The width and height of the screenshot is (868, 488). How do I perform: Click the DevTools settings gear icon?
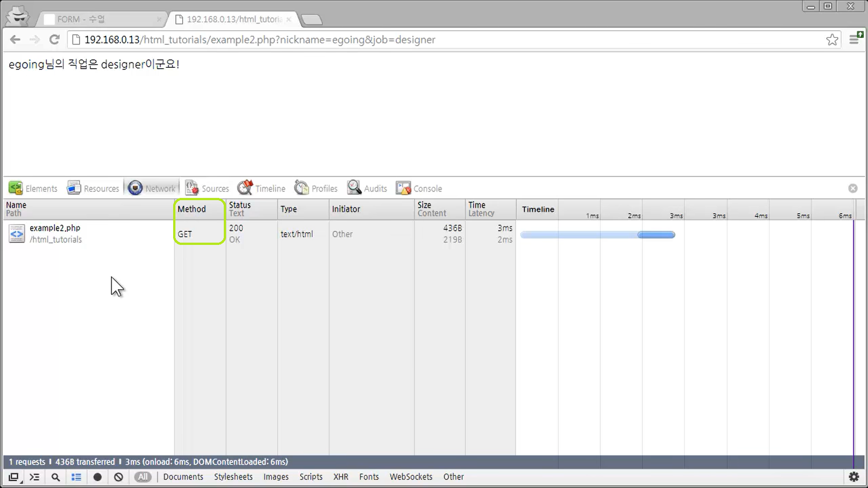[854, 477]
